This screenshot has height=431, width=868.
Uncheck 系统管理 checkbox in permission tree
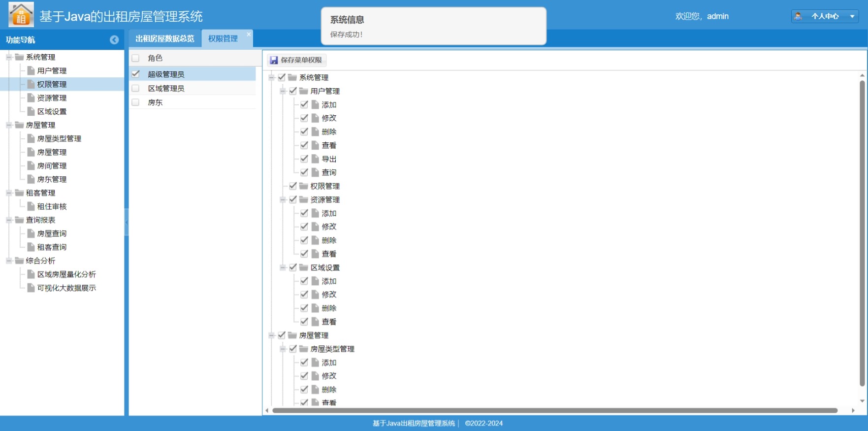click(x=282, y=77)
